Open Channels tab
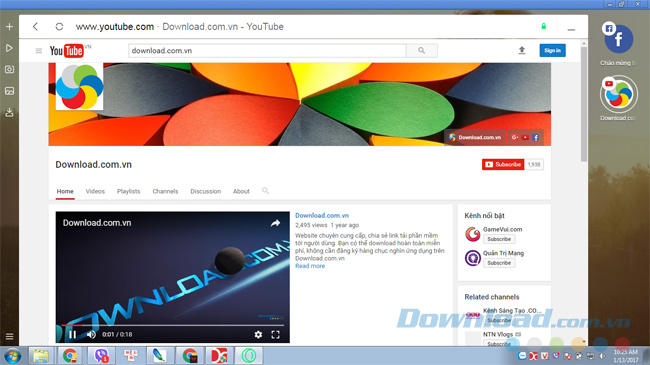This screenshot has width=650, height=365. (x=165, y=191)
